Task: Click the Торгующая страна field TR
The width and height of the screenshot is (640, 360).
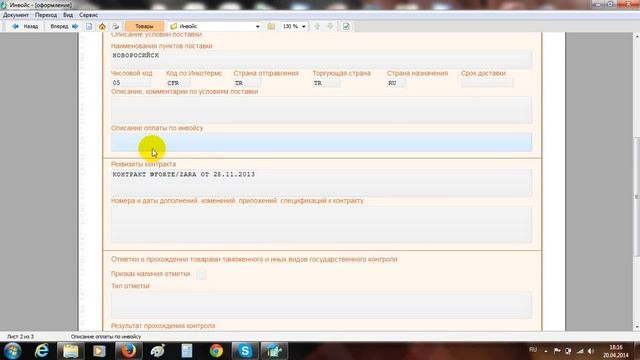Action: tap(326, 83)
